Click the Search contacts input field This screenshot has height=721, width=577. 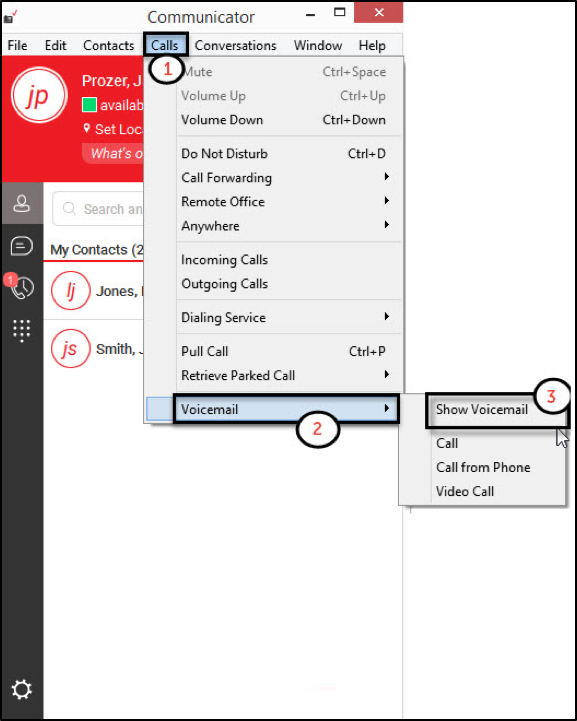(98, 209)
